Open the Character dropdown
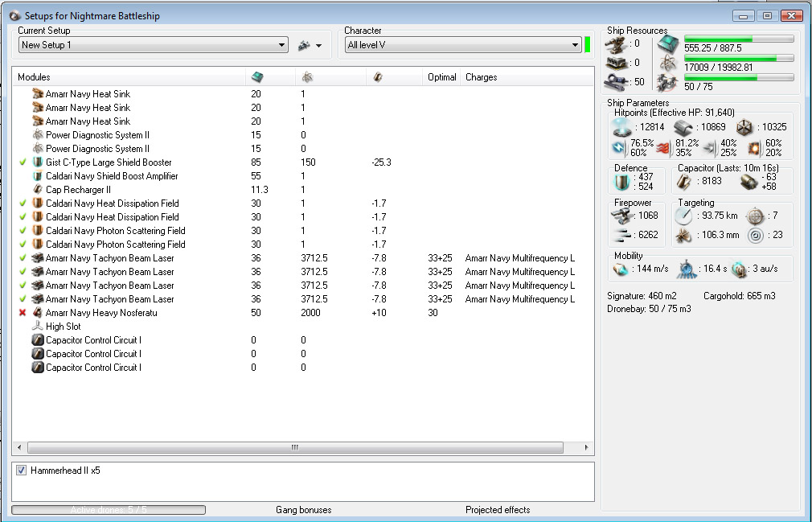812x522 pixels. pos(575,45)
